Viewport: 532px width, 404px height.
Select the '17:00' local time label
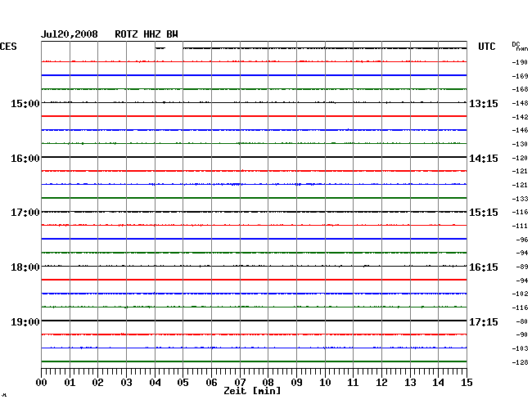tap(25, 213)
